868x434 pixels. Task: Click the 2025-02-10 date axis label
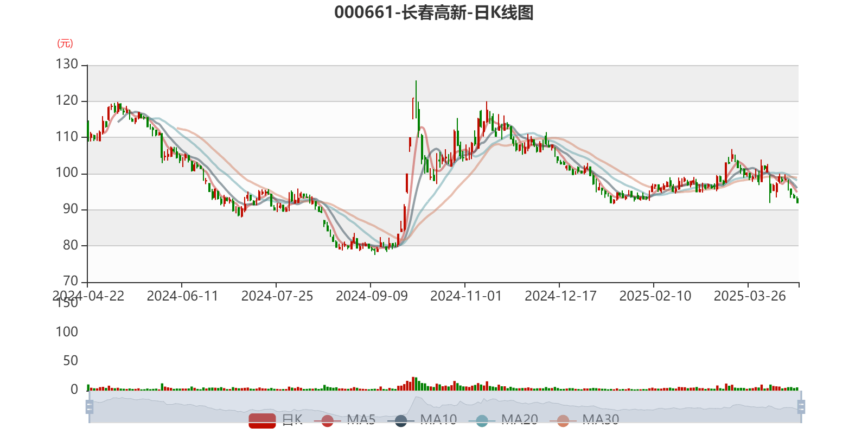click(655, 296)
